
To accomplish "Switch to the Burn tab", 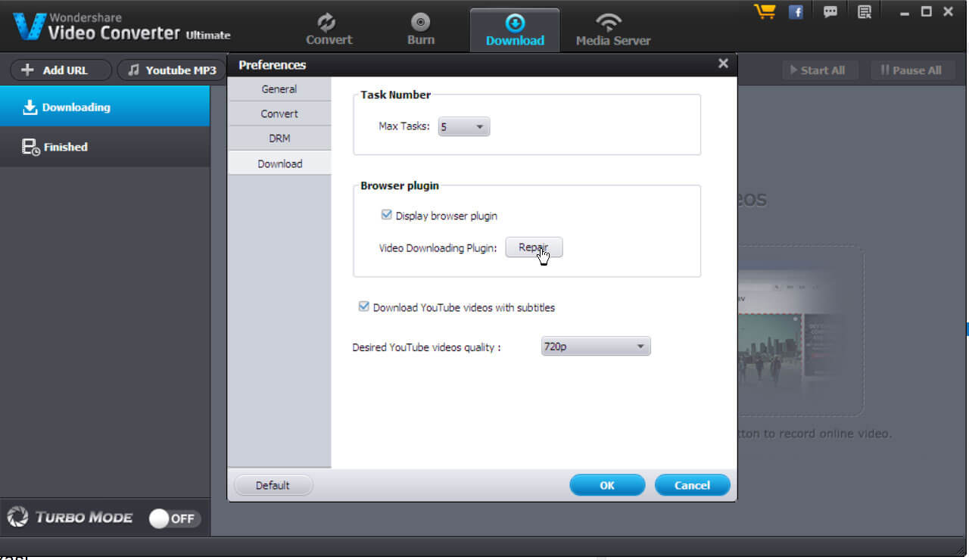I will 421,30.
